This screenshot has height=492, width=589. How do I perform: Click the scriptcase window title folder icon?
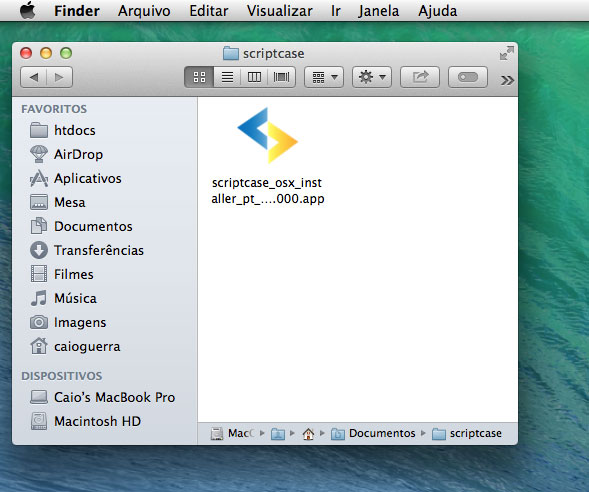pos(231,53)
